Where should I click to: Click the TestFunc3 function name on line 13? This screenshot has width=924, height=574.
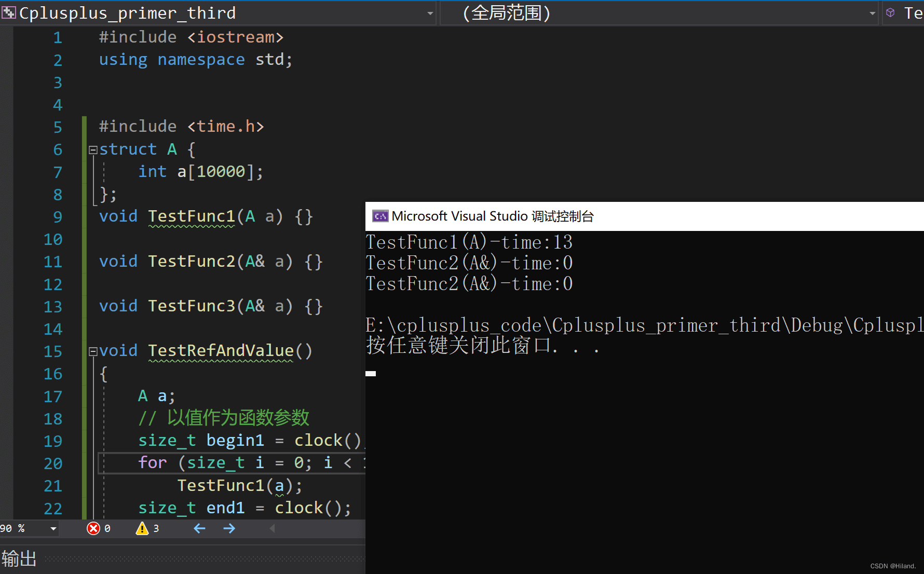coord(192,306)
